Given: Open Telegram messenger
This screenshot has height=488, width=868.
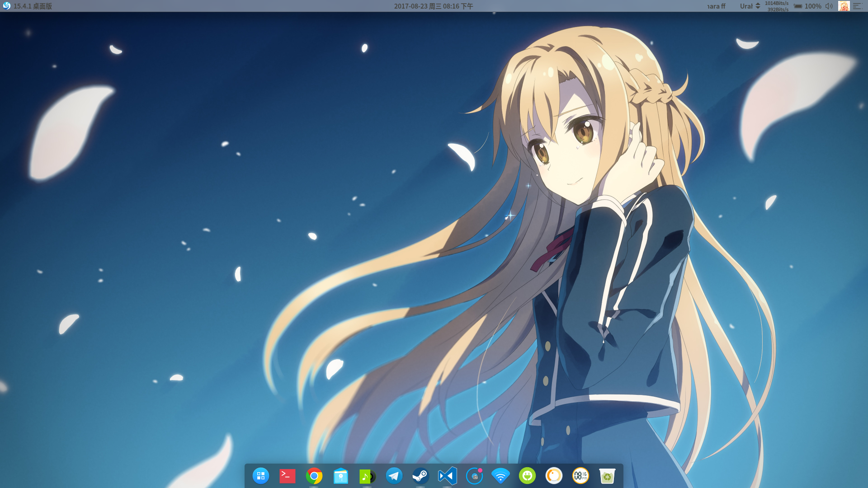Looking at the screenshot, I should click(394, 475).
